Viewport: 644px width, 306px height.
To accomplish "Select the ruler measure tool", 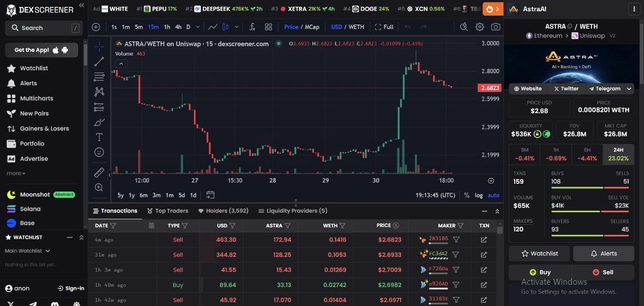I will click(x=99, y=173).
